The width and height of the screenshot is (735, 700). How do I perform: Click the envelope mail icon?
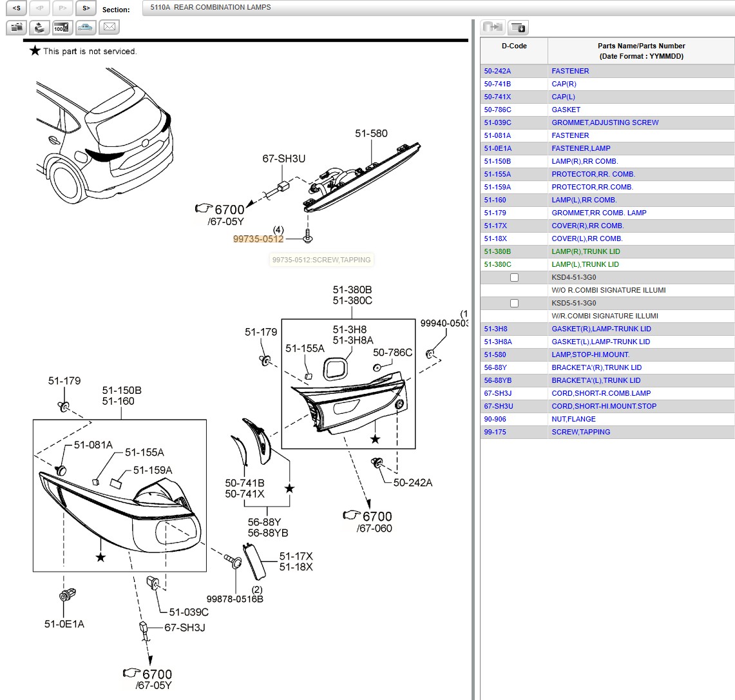click(x=109, y=27)
